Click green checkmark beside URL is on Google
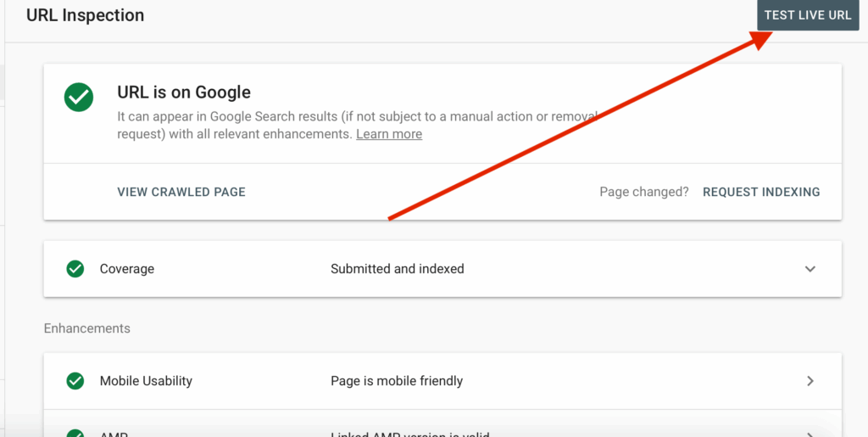Image resolution: width=868 pixels, height=437 pixels. 79,98
